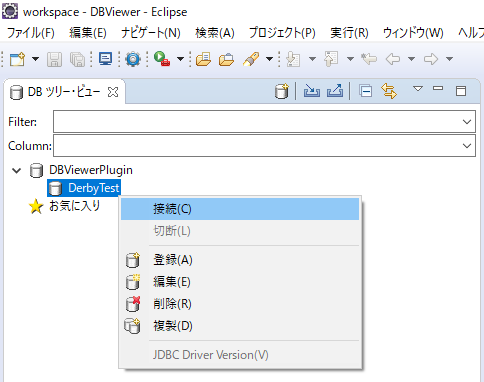484x382 pixels.
Task: Click the monitor console toolbar icon
Action: point(105,59)
